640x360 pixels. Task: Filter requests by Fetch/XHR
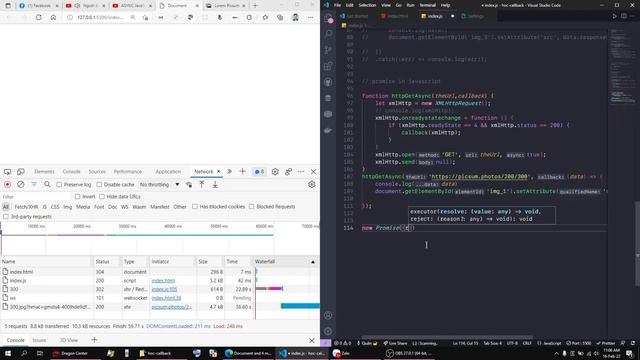[x=27, y=207]
